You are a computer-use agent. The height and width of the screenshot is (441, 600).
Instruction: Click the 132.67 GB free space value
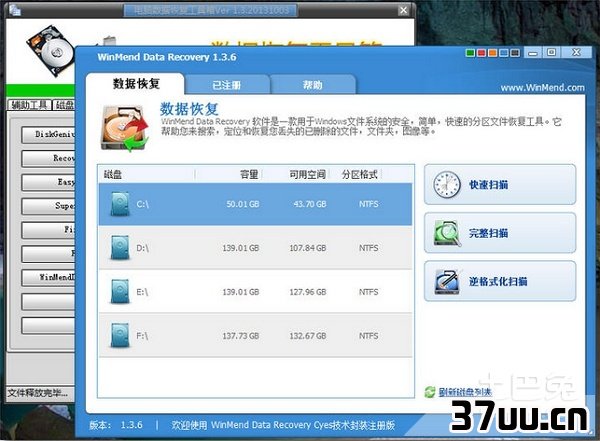(x=308, y=336)
